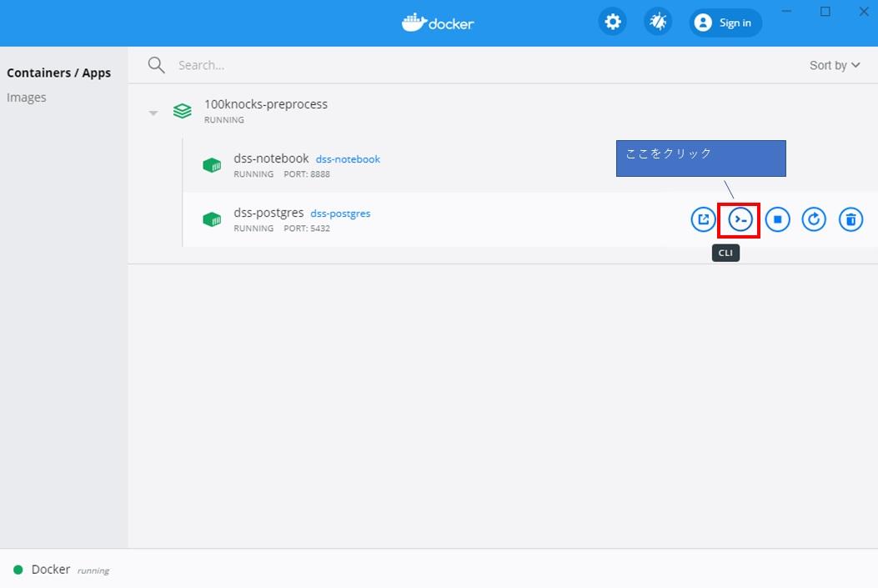The width and height of the screenshot is (878, 588).
Task: Stop the dss-postgres container
Action: pyautogui.click(x=777, y=219)
